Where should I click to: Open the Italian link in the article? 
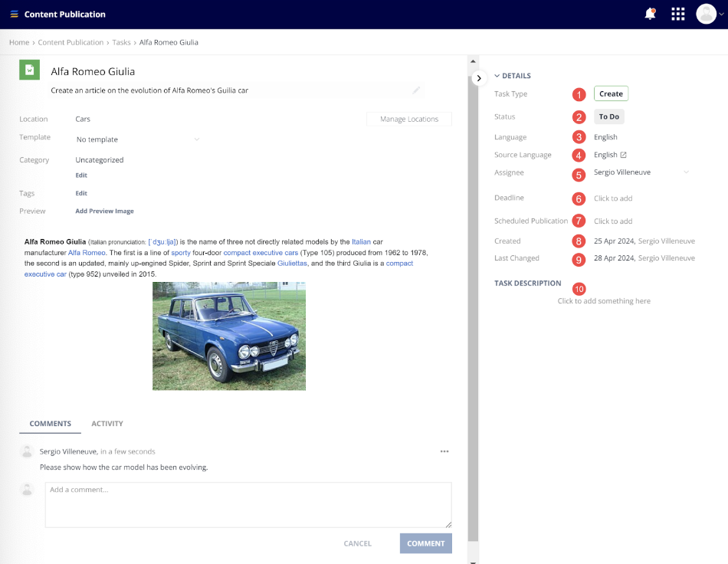click(361, 241)
